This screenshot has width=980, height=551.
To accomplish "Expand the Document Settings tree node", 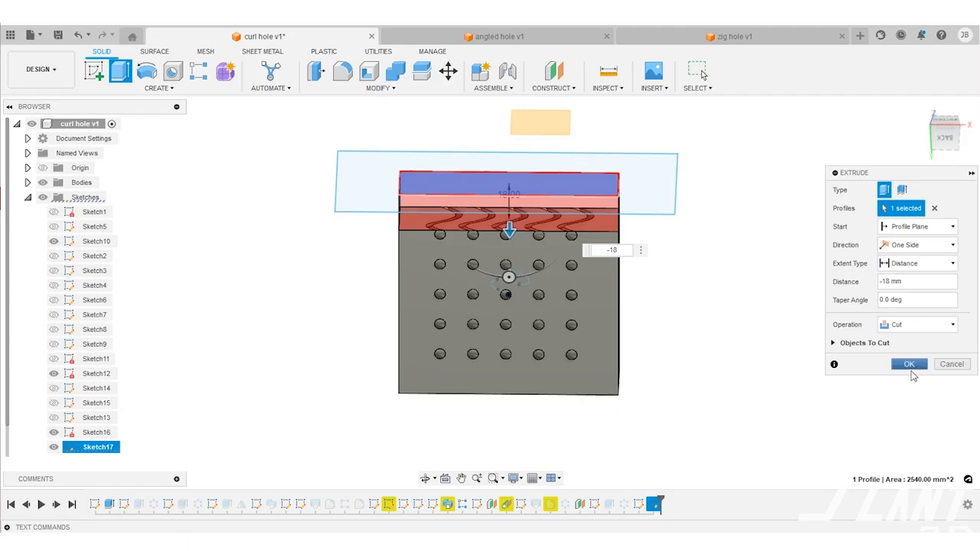I will [28, 139].
